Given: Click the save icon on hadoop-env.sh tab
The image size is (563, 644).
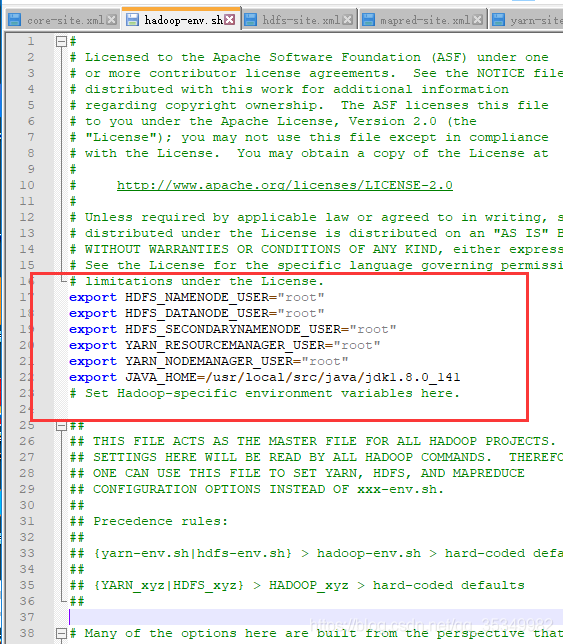Looking at the screenshot, I should [x=132, y=19].
